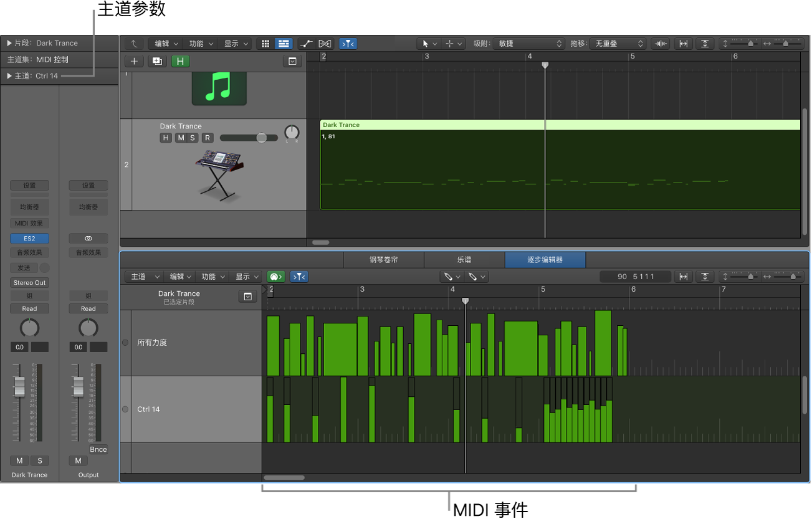Switch to 钢琴卷帘 piano roll tab
Viewport: 812px width, 524px height.
(383, 260)
